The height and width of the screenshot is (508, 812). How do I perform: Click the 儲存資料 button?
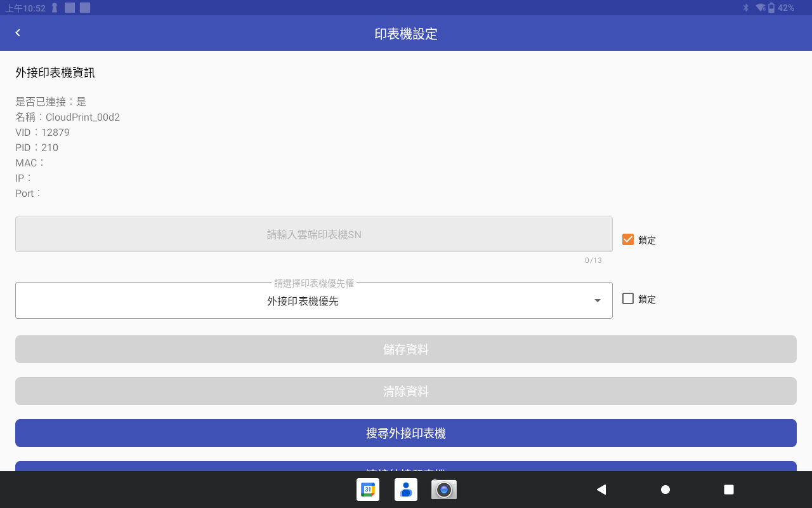click(406, 349)
